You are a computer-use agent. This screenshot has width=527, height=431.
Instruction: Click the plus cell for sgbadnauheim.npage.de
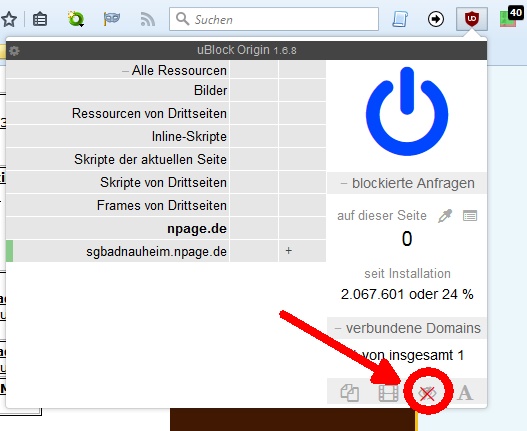[302, 251]
